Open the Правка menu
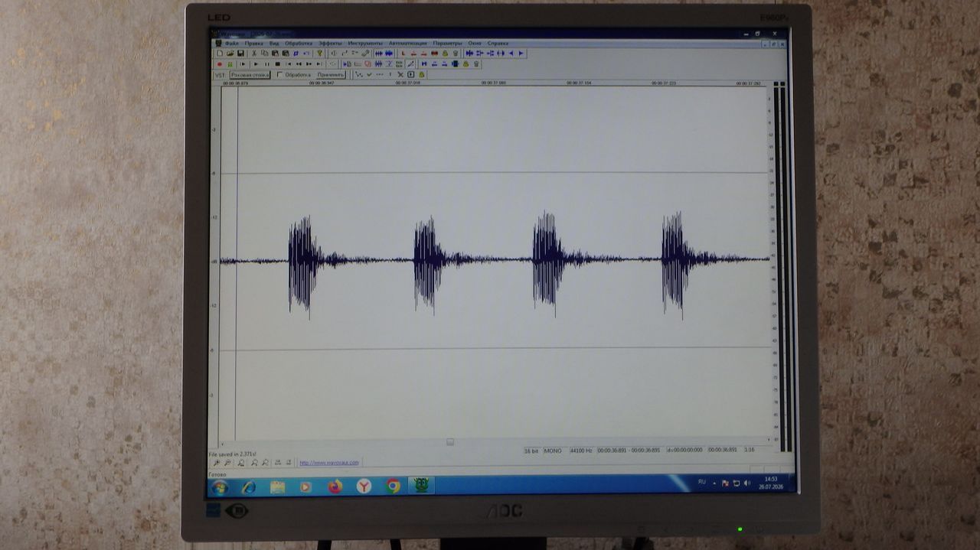This screenshot has width=980, height=550. (x=253, y=44)
